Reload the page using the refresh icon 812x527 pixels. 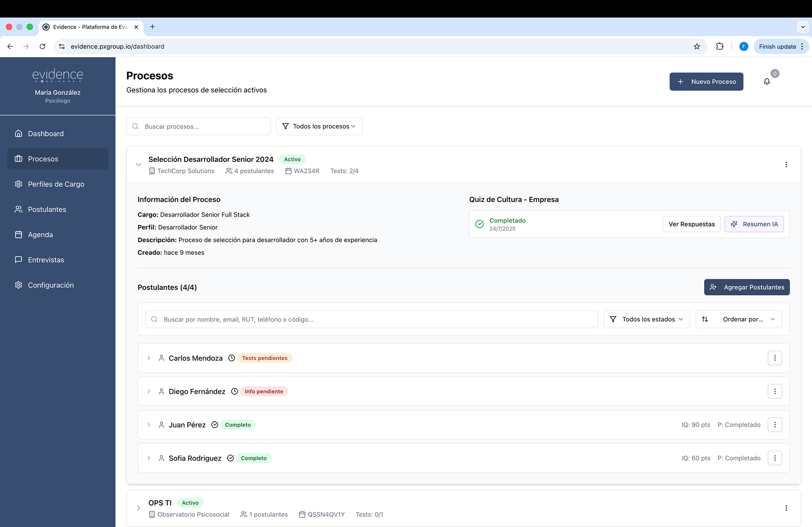click(x=42, y=46)
